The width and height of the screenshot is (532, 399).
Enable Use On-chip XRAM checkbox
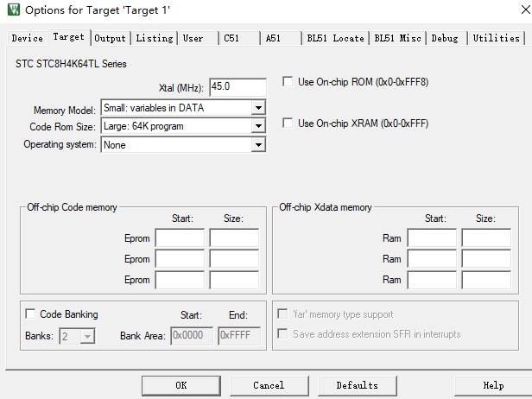point(288,123)
